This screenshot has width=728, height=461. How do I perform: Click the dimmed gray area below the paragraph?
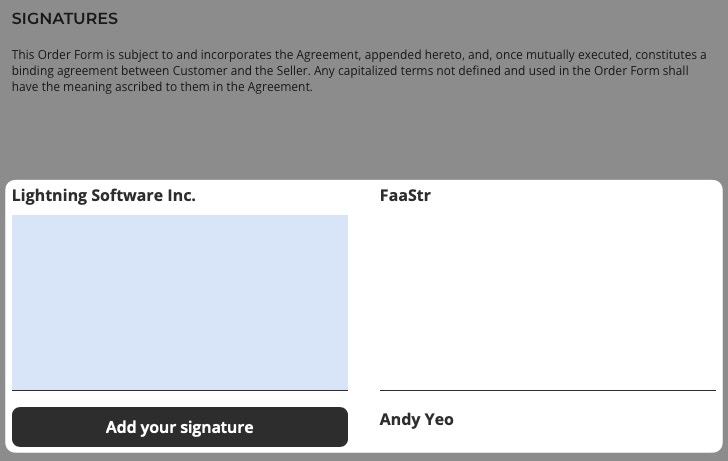tap(364, 137)
